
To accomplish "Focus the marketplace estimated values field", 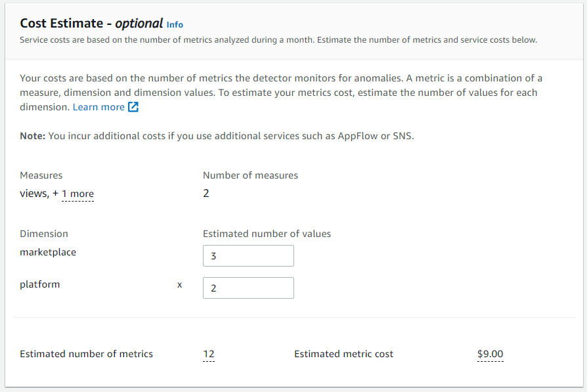I will click(x=248, y=255).
